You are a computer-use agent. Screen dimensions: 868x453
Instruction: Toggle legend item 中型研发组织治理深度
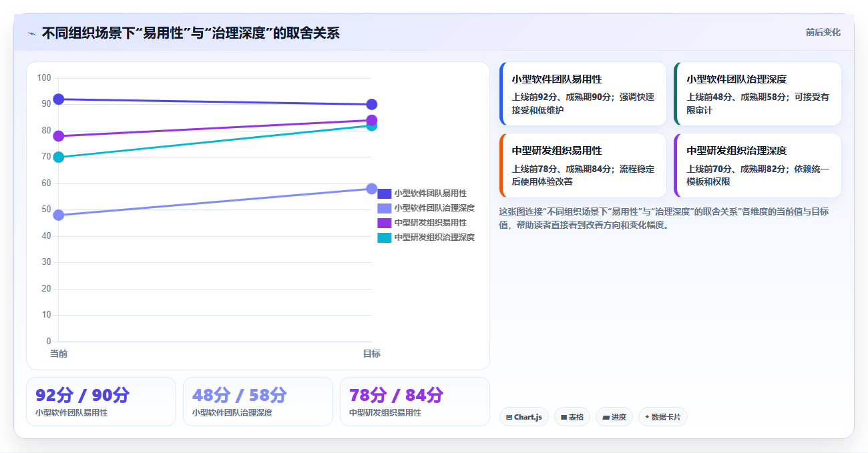click(x=426, y=238)
